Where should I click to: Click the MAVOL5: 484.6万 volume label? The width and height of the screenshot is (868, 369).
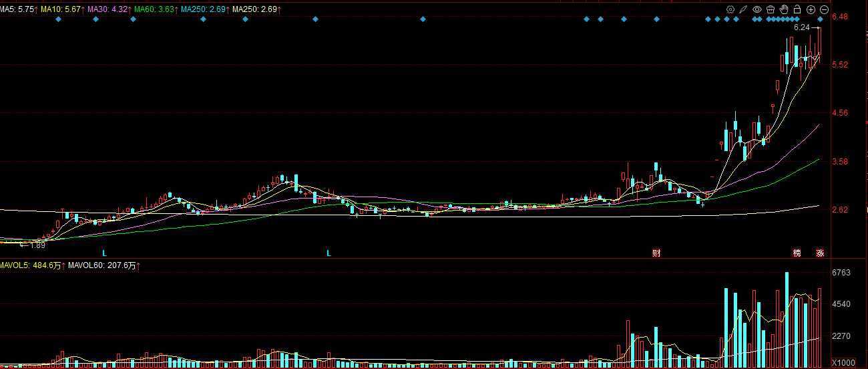click(32, 266)
